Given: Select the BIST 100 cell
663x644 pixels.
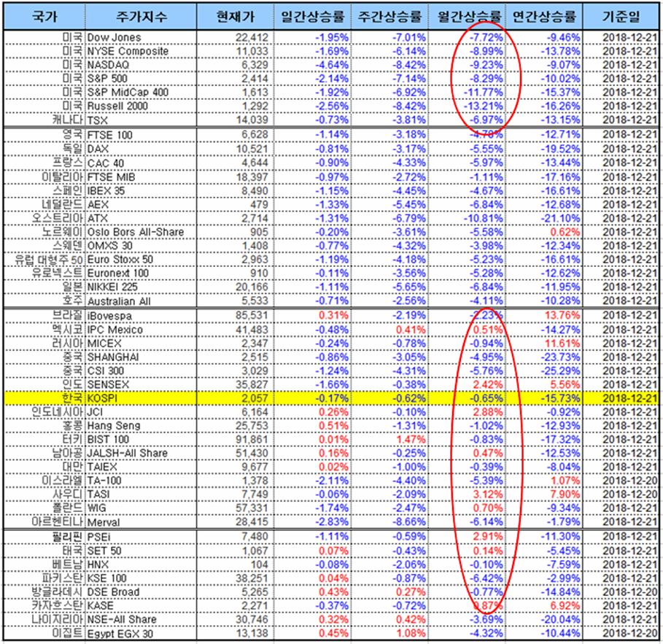Looking at the screenshot, I should [x=141, y=439].
